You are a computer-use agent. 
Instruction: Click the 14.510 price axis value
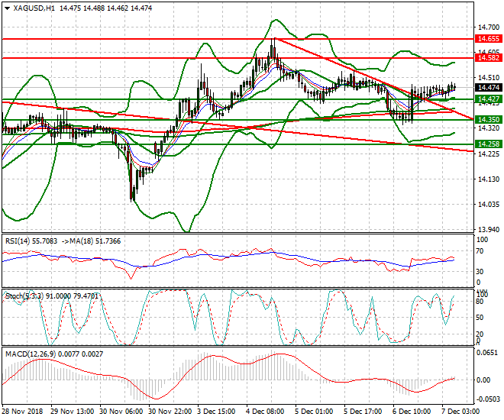click(x=489, y=78)
